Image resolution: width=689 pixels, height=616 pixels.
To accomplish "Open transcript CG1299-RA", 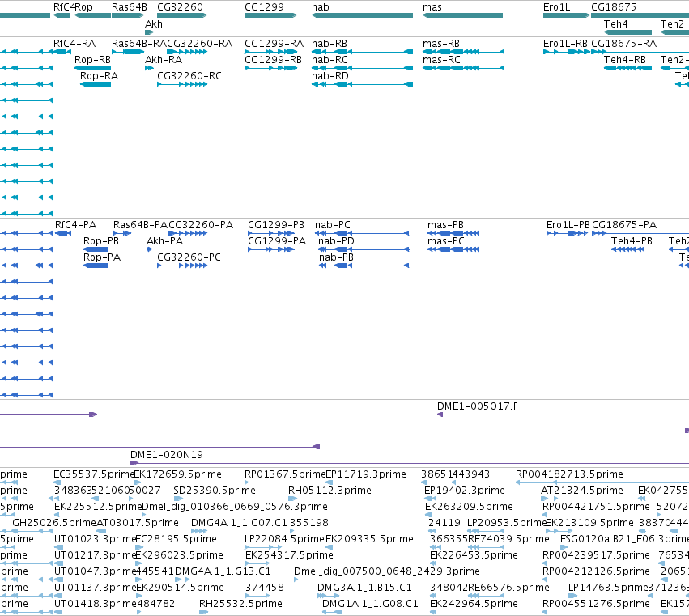I will (x=274, y=44).
